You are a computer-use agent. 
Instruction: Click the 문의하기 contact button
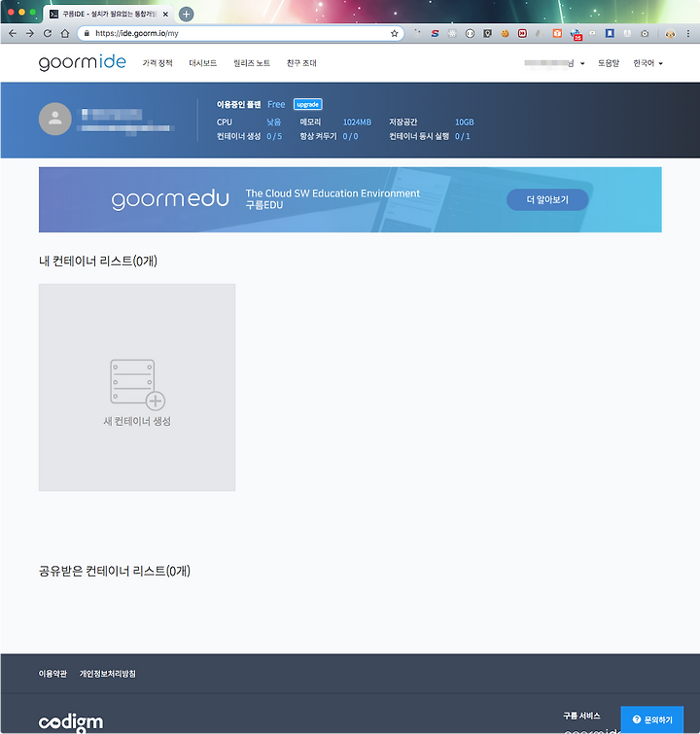click(652, 719)
